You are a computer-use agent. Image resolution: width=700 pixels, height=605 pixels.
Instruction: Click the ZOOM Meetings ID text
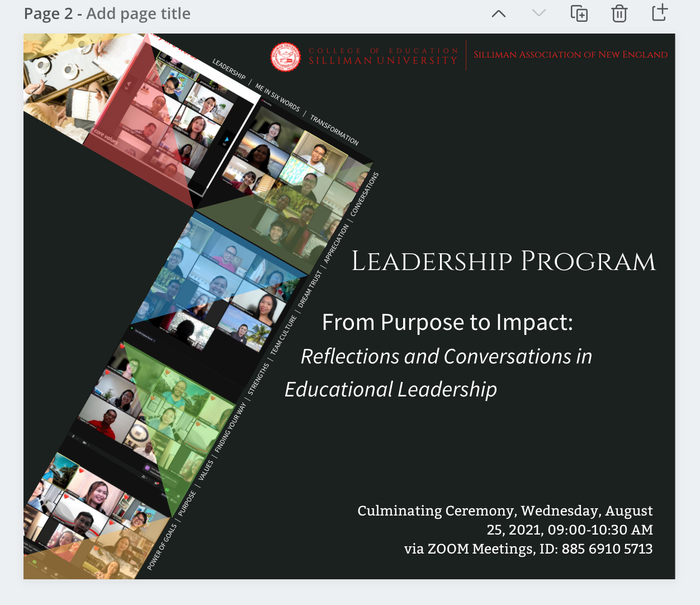tap(529, 549)
